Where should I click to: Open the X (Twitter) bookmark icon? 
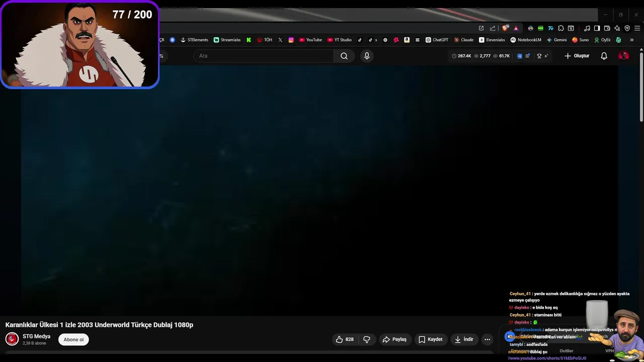[x=280, y=40]
